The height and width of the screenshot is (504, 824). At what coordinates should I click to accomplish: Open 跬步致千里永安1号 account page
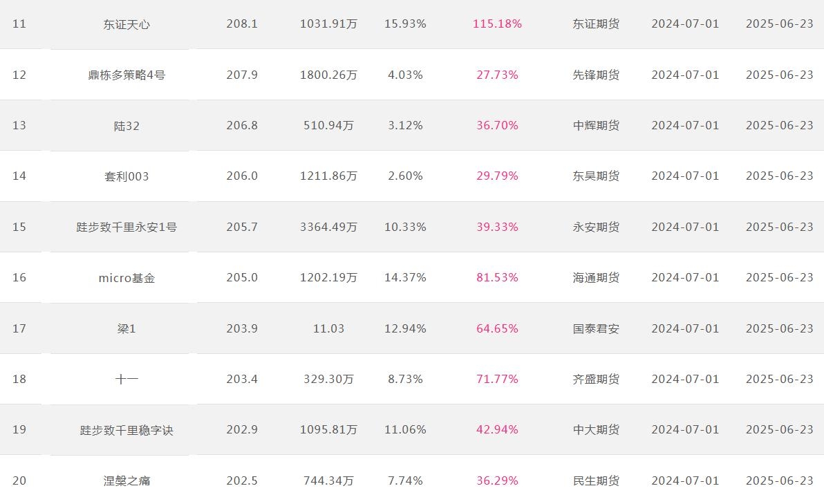pos(126,227)
